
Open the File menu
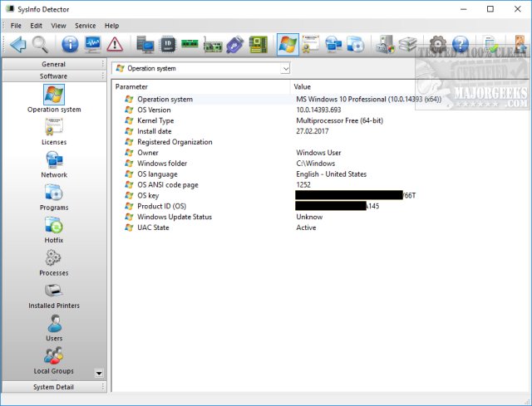(x=16, y=26)
